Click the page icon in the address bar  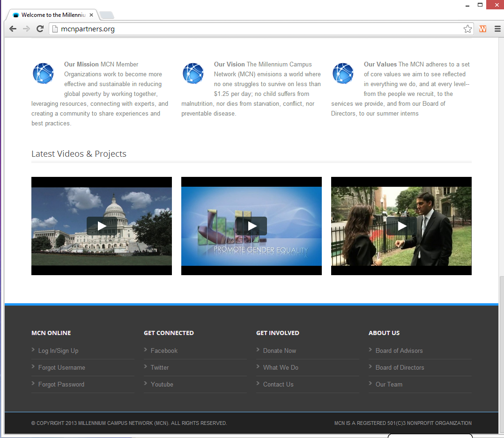coord(55,29)
